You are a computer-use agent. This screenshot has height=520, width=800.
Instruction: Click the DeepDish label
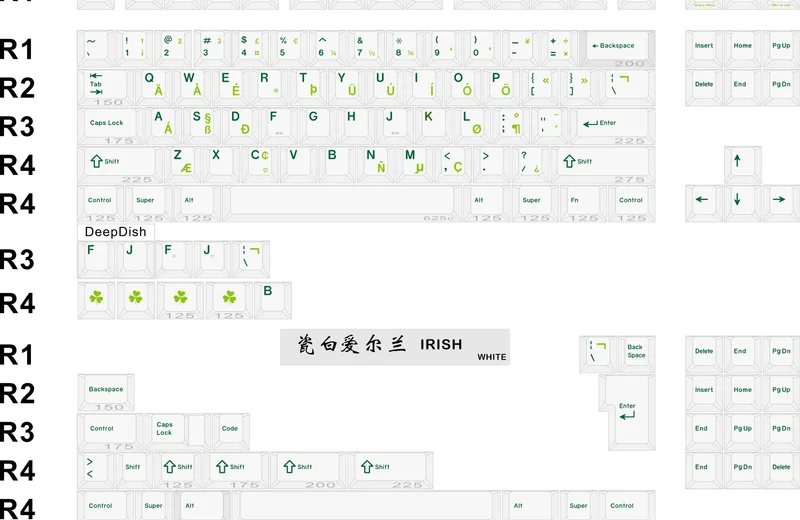pyautogui.click(x=115, y=232)
